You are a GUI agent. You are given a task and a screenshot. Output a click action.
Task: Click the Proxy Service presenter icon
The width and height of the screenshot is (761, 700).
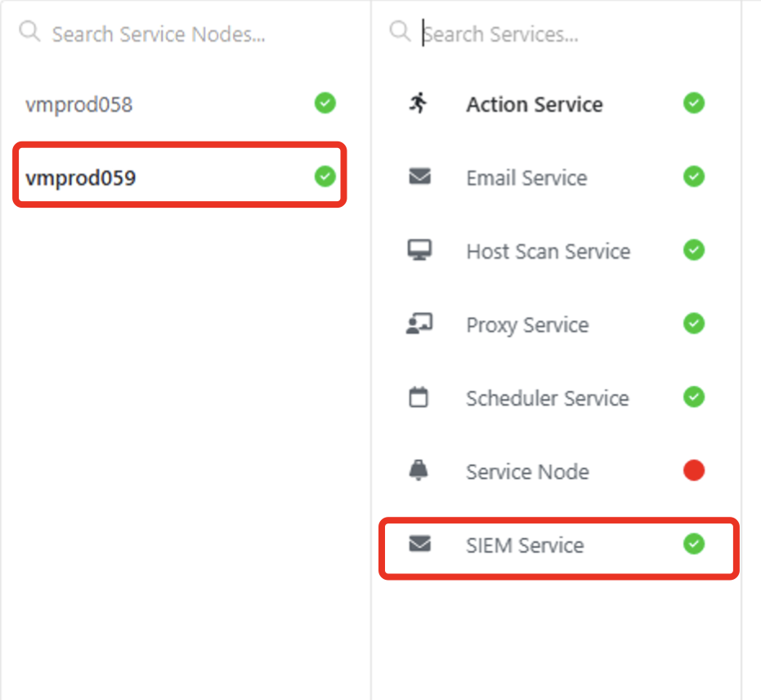point(419,324)
